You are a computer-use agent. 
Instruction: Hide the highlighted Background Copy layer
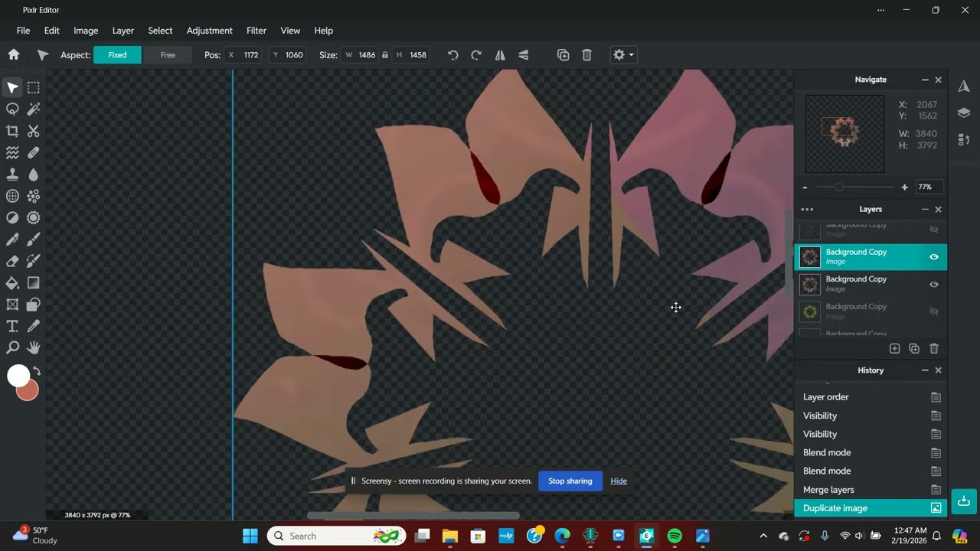[x=934, y=257]
